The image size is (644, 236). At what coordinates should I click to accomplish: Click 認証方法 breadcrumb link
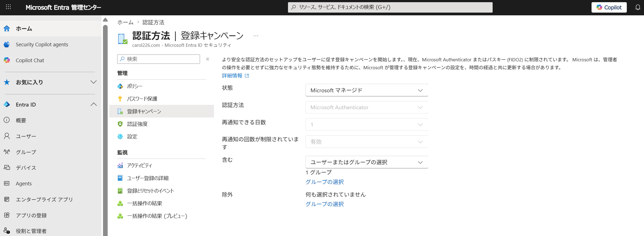pyautogui.click(x=153, y=22)
